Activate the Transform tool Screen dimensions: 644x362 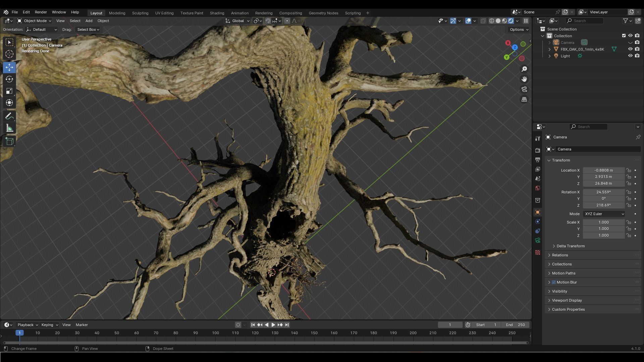pyautogui.click(x=9, y=103)
